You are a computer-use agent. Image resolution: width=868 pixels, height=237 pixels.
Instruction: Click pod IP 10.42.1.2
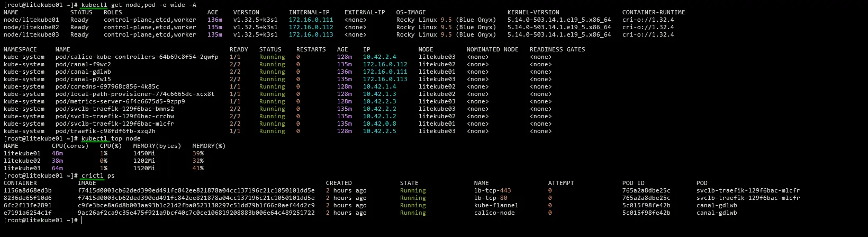(x=379, y=116)
